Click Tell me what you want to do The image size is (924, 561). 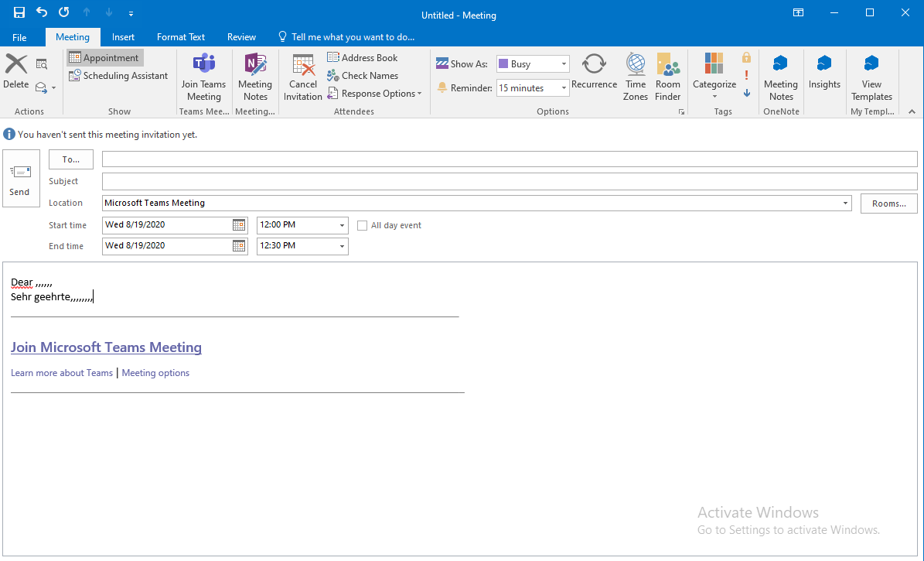pyautogui.click(x=346, y=37)
